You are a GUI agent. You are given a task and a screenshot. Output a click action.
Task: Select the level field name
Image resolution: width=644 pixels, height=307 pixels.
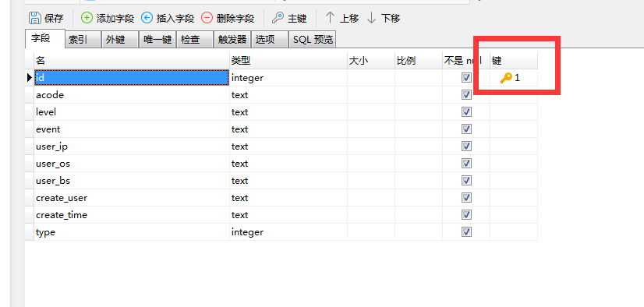[x=132, y=112]
